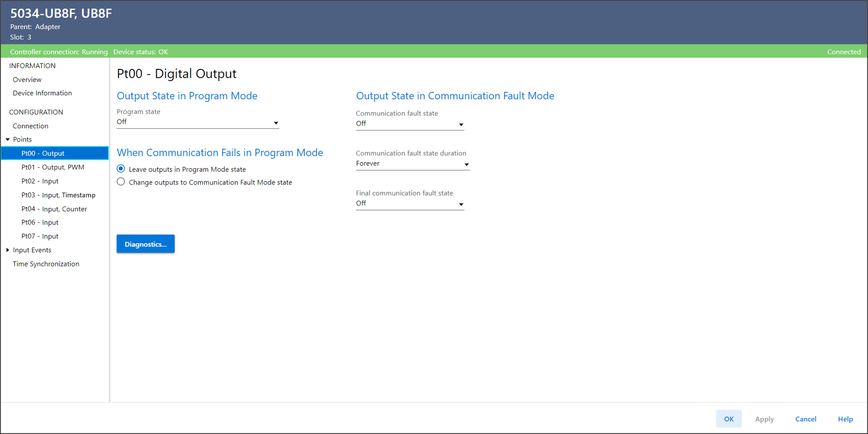Collapse the Points tree node
Screen dimensions: 868x434
(8, 139)
